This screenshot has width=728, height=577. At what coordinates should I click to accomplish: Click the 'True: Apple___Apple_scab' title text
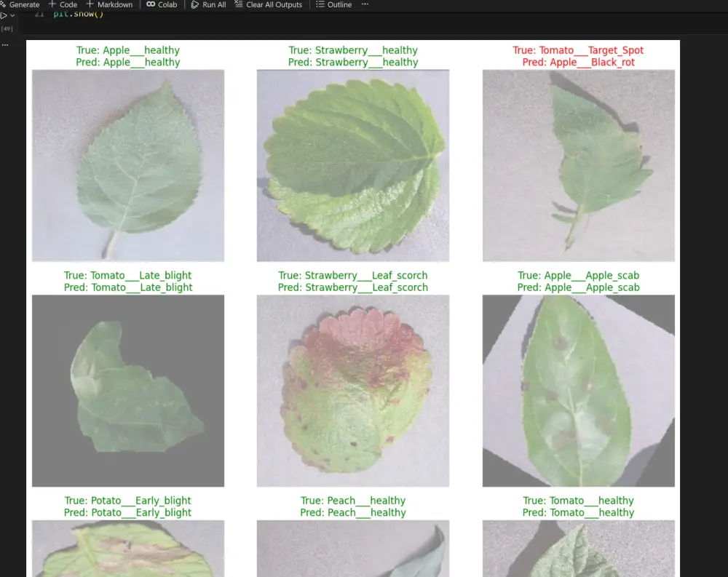(x=579, y=275)
